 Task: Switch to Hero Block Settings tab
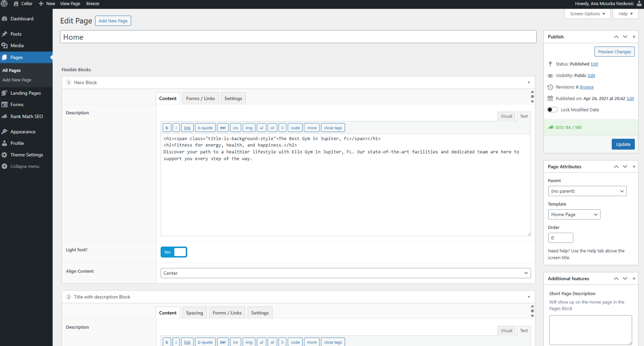pyautogui.click(x=233, y=98)
